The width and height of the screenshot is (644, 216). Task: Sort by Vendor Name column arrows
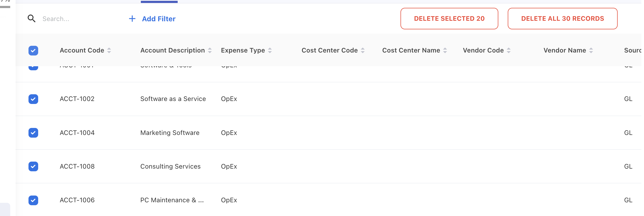(591, 50)
